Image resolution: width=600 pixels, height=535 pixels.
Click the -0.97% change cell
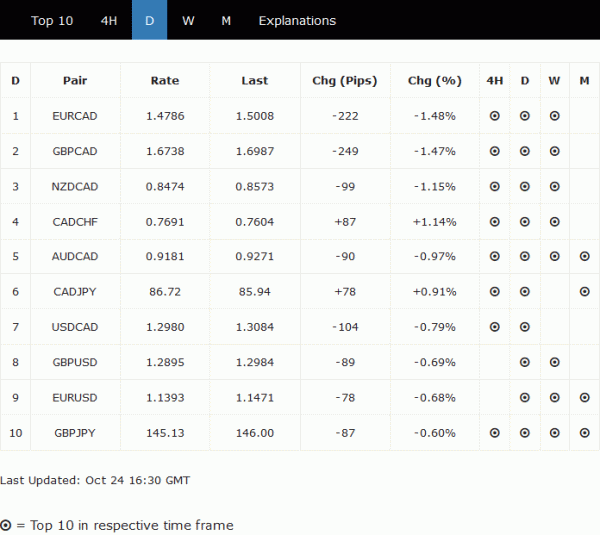click(435, 256)
